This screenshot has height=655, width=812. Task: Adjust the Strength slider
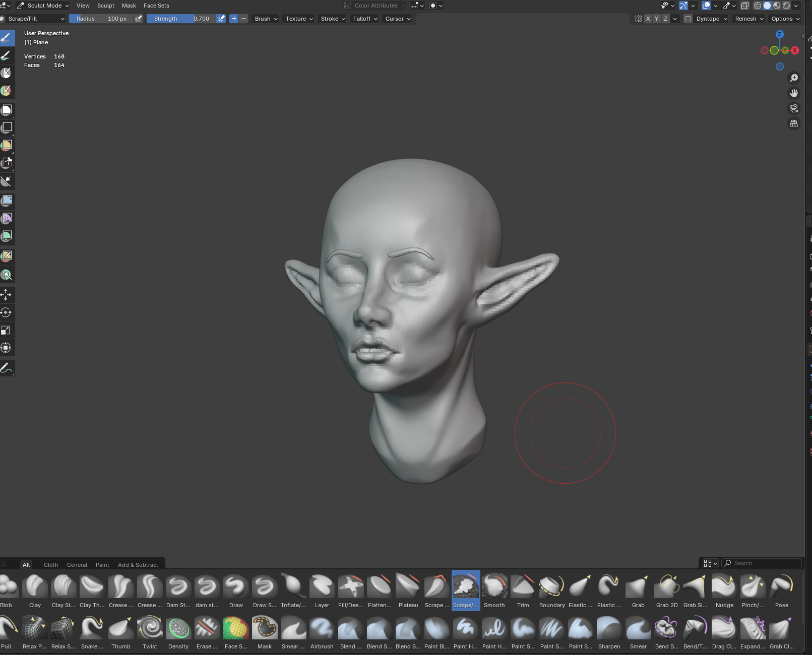click(181, 19)
